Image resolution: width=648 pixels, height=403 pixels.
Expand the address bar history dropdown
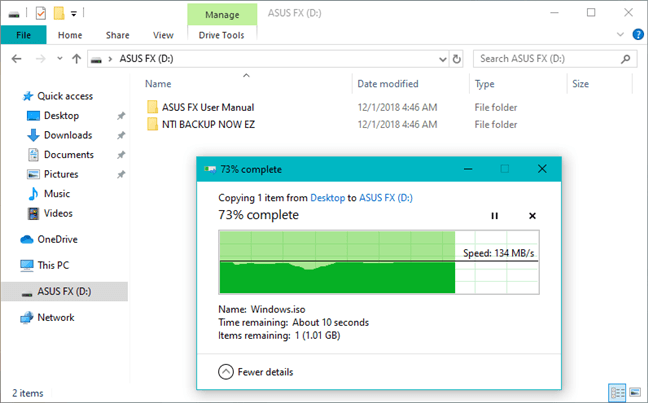click(443, 59)
